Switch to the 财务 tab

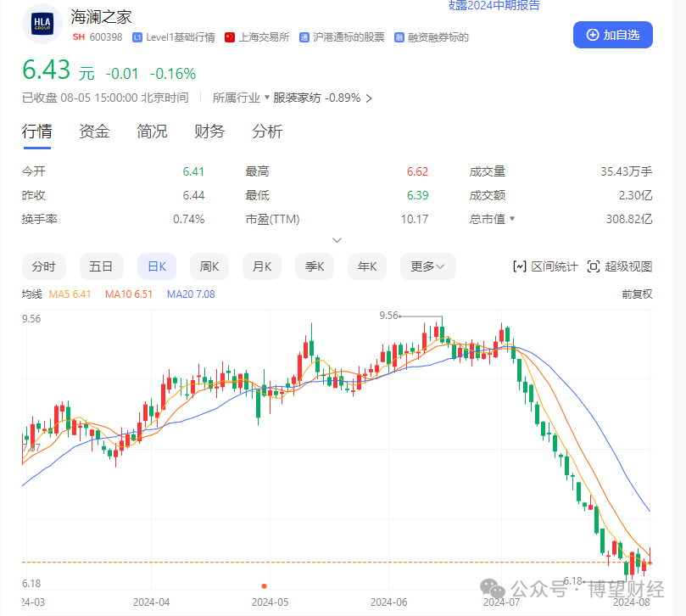click(x=209, y=132)
